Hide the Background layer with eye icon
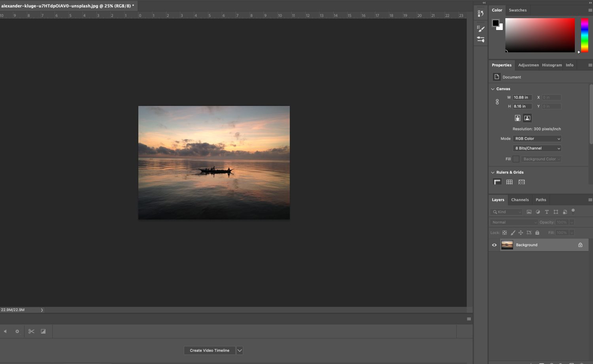593x364 pixels. (494, 245)
